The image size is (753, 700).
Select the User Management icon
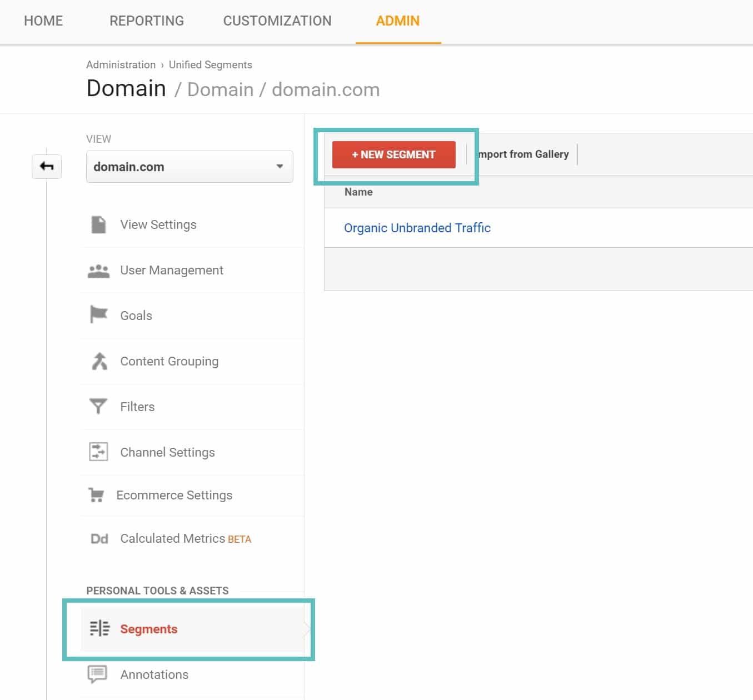98,270
